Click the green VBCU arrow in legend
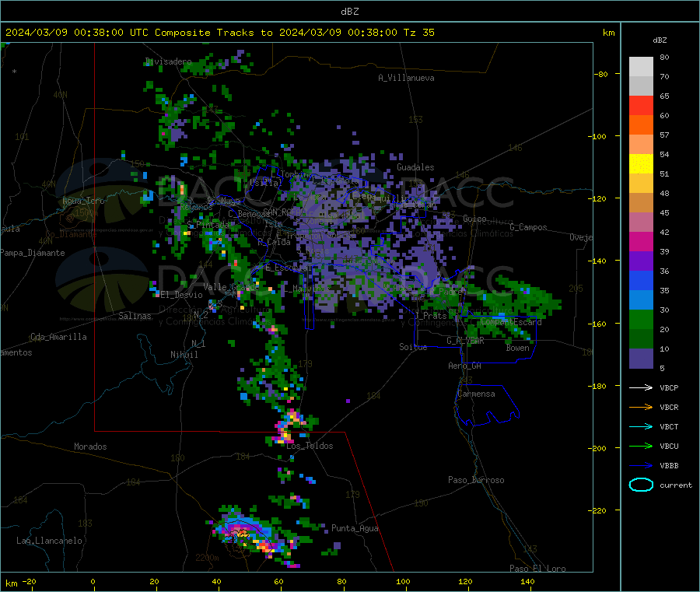 click(641, 446)
